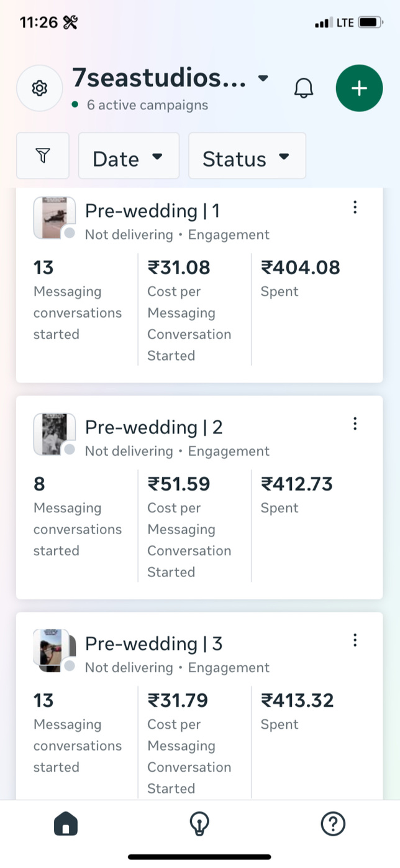Open three-dot menu for Pre-wedding | 2
This screenshot has height=868, width=400.
pos(355,424)
